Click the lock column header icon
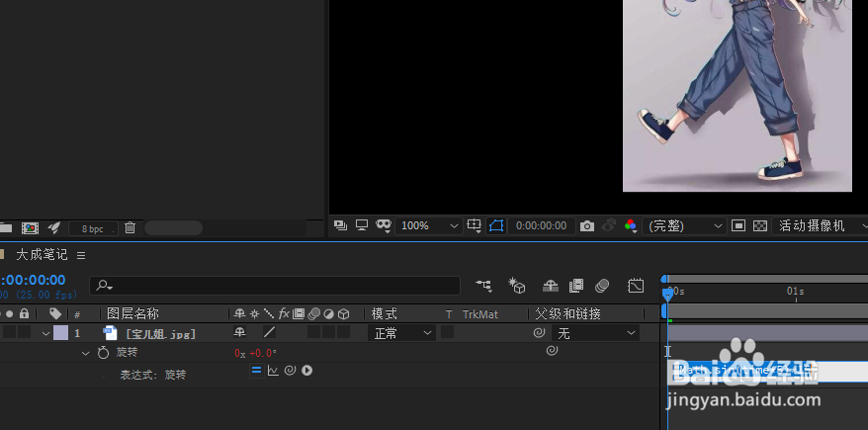868x430 pixels. click(24, 313)
